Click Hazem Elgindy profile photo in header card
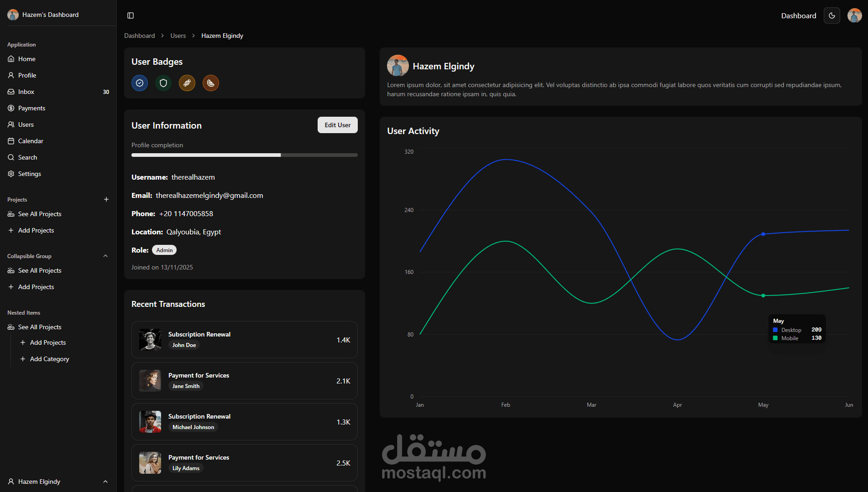This screenshot has width=868, height=492. tap(398, 66)
